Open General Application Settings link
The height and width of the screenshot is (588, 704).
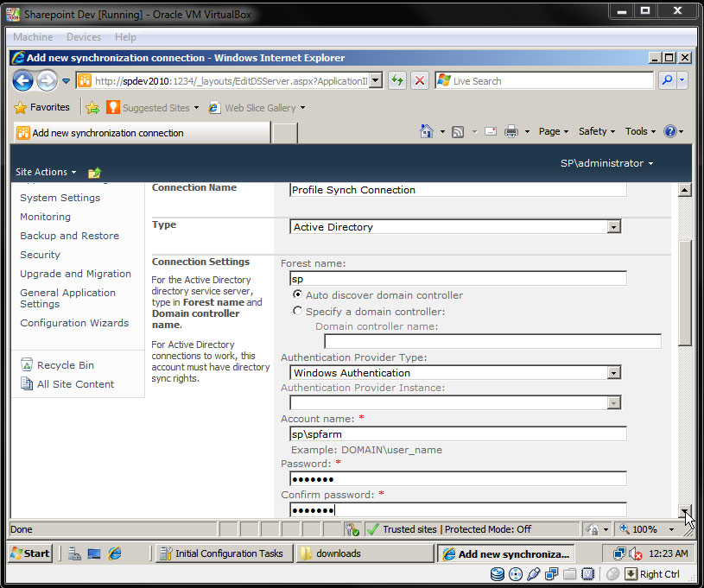click(x=67, y=298)
